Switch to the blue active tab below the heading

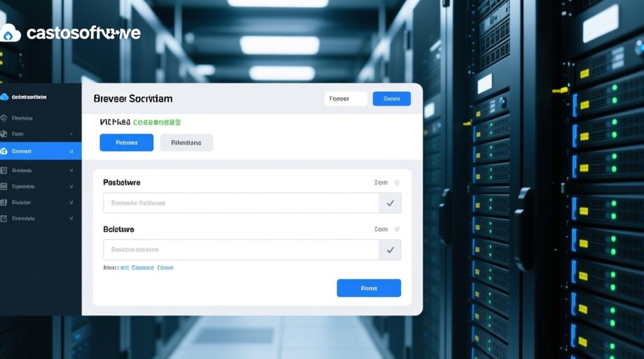pos(126,143)
